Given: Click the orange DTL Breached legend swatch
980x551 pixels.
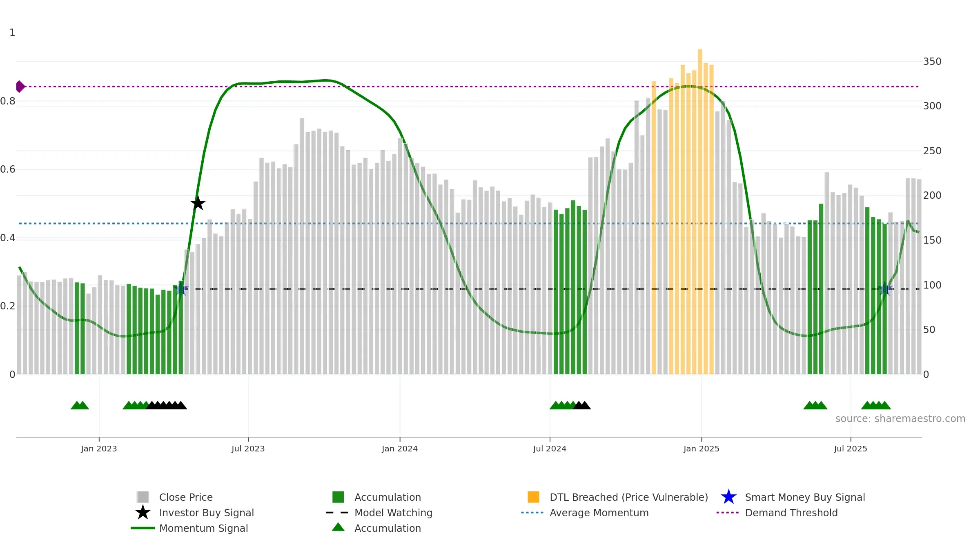Looking at the screenshot, I should [x=533, y=497].
